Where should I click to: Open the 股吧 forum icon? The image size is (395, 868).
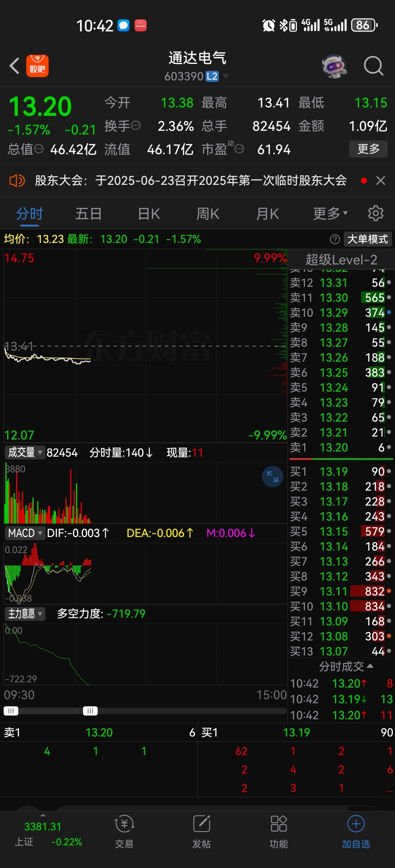(37, 66)
